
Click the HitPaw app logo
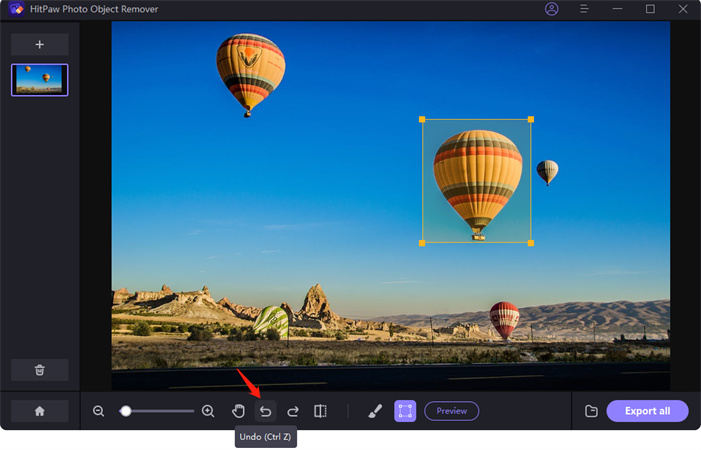(x=17, y=9)
